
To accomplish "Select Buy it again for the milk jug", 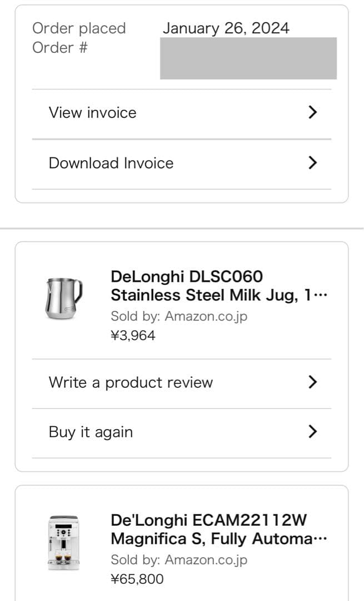I will click(91, 432).
